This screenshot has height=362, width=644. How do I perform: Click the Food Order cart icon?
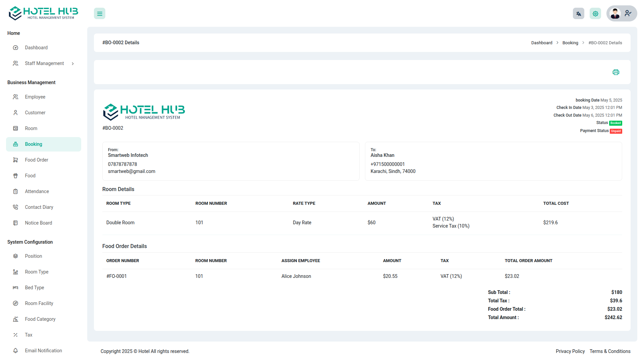15,160
